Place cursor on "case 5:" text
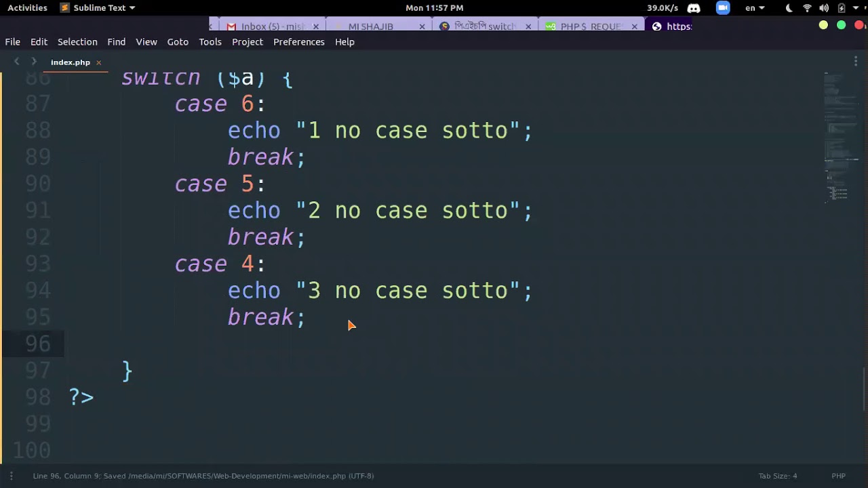Viewport: 868px width, 488px height. click(220, 184)
